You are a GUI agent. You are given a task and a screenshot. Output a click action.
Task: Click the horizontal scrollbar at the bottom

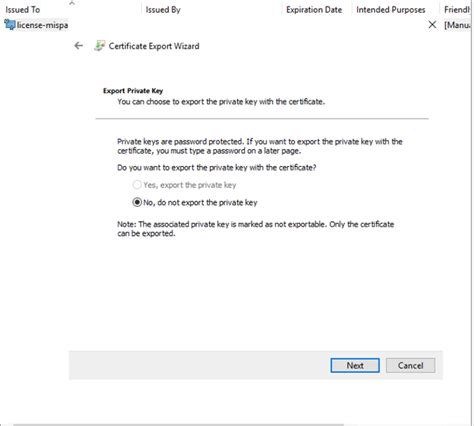(x=178, y=424)
